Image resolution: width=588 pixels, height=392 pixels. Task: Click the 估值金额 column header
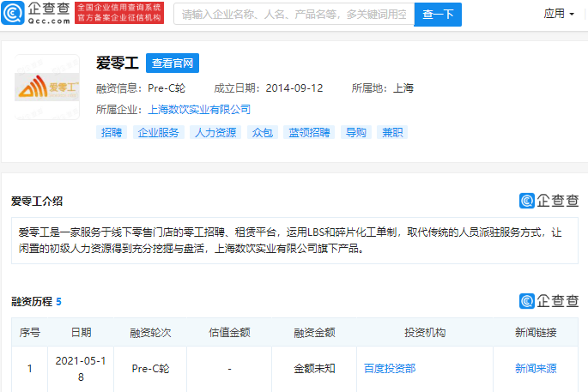(x=229, y=333)
